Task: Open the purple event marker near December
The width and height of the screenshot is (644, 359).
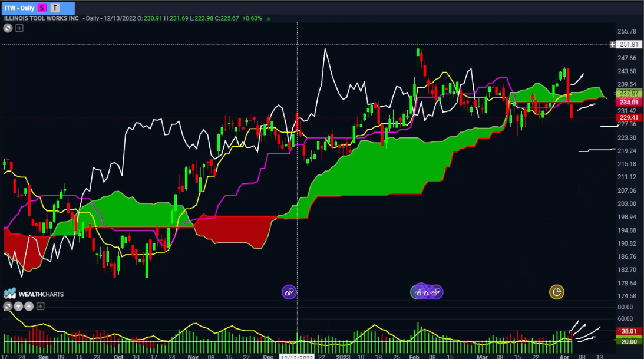Action: [x=289, y=292]
